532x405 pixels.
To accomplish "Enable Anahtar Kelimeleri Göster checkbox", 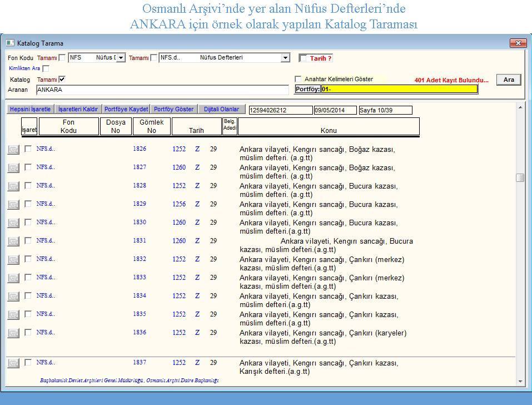I will pos(298,79).
